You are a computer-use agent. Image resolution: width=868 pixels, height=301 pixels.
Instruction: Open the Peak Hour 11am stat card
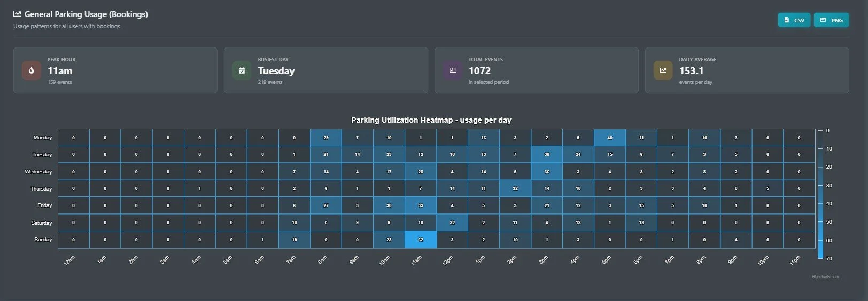(x=115, y=70)
